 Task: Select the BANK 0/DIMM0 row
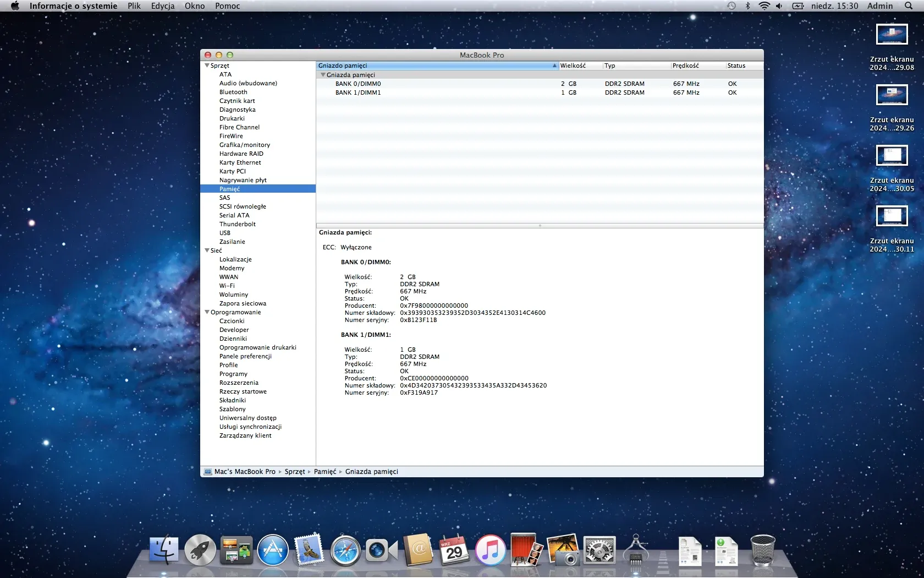pos(540,84)
